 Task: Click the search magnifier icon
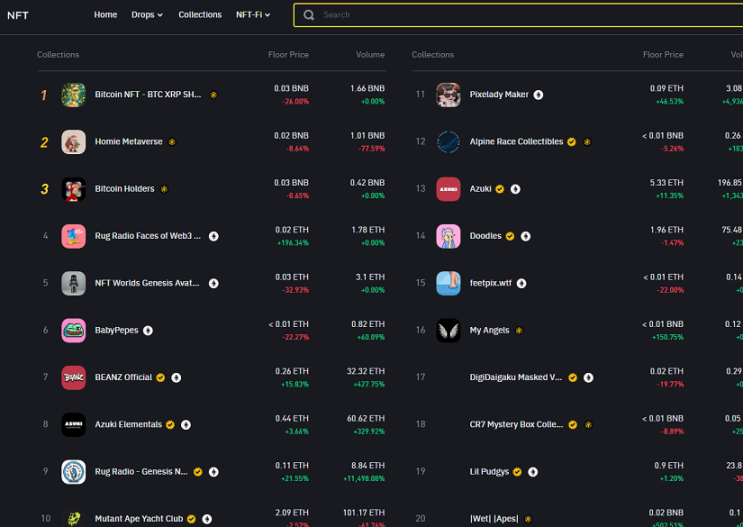[309, 15]
